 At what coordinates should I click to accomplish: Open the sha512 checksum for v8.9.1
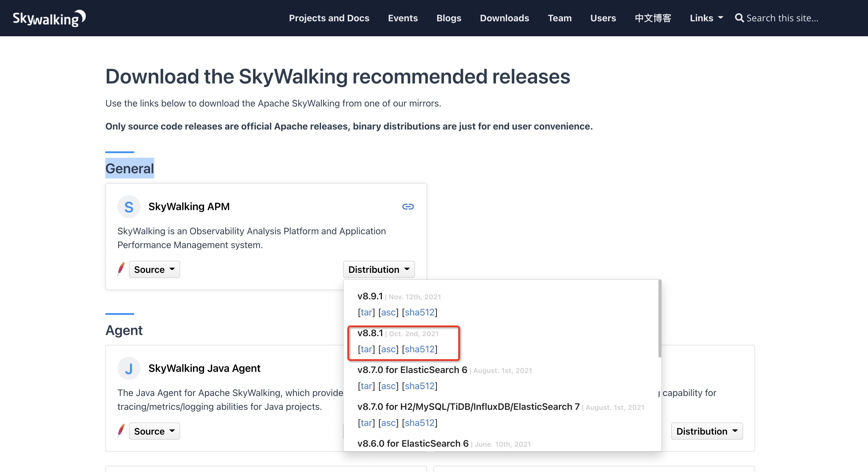[x=420, y=312]
